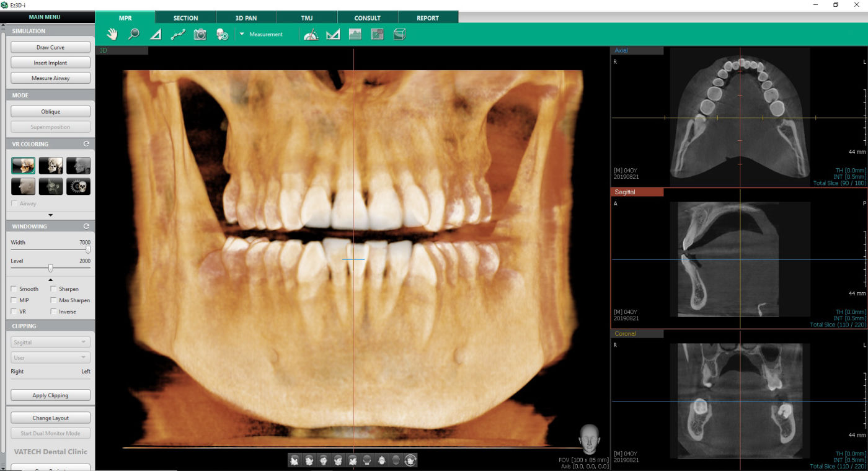
Task: Click the Insert Implant button
Action: pyautogui.click(x=50, y=62)
